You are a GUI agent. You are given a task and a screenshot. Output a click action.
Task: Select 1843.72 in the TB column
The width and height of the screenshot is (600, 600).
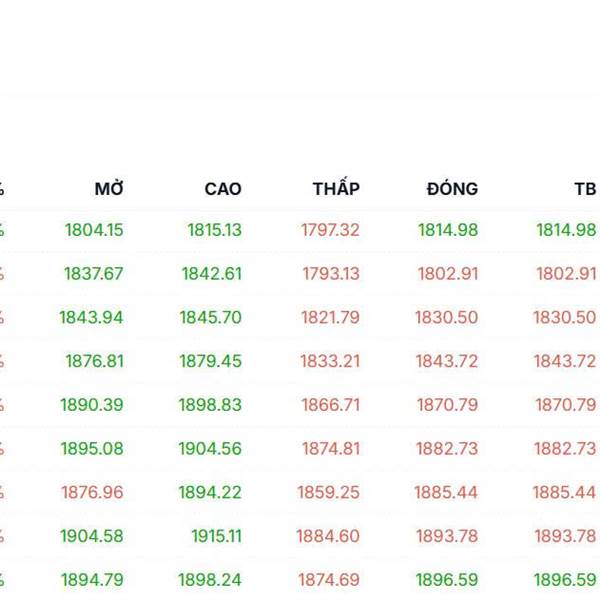[565, 361]
